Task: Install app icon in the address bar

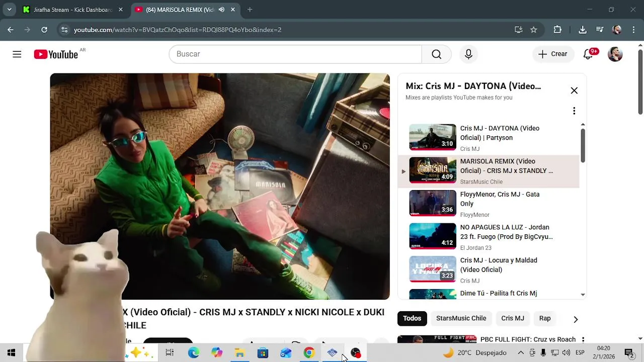Action: 519,30
